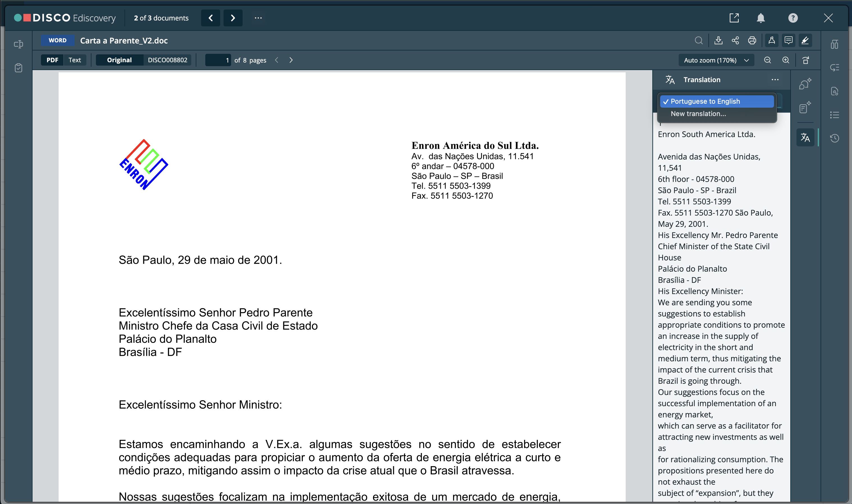Click 'Enron South America Ltda.' translated text
The height and width of the screenshot is (504, 852).
pyautogui.click(x=707, y=135)
